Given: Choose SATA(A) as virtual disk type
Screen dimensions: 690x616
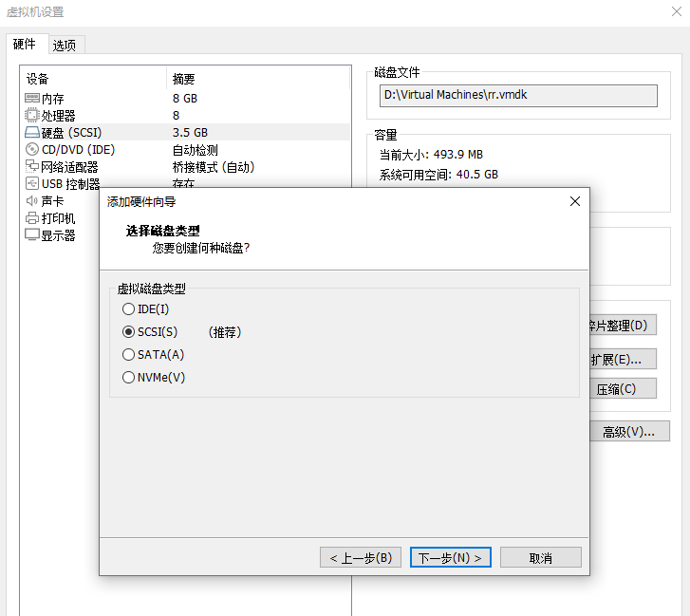Looking at the screenshot, I should pyautogui.click(x=129, y=355).
